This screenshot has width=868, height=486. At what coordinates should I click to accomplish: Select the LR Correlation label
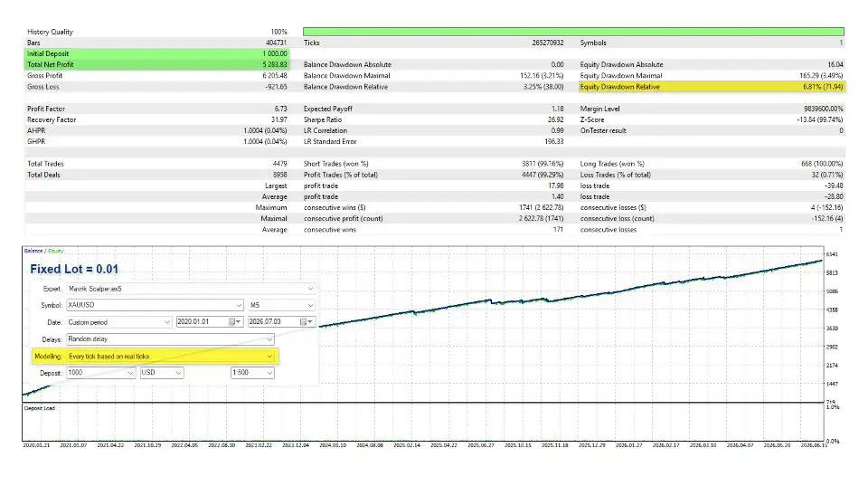[325, 131]
